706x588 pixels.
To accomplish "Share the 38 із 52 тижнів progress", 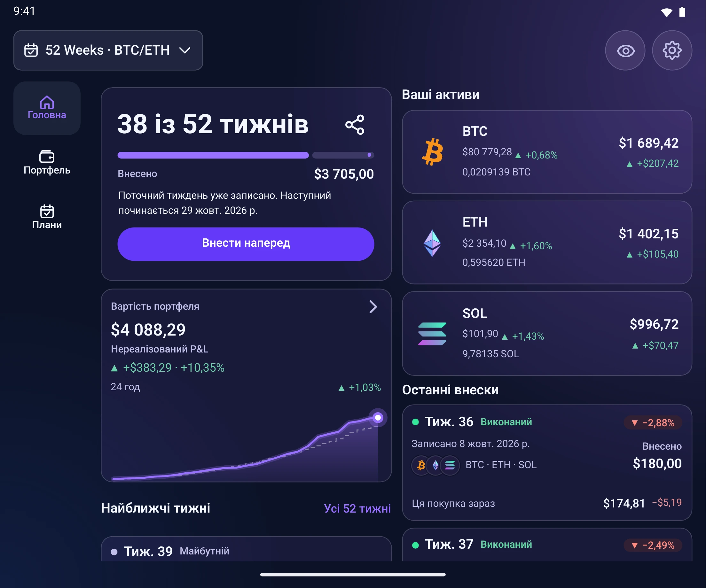I will [355, 125].
